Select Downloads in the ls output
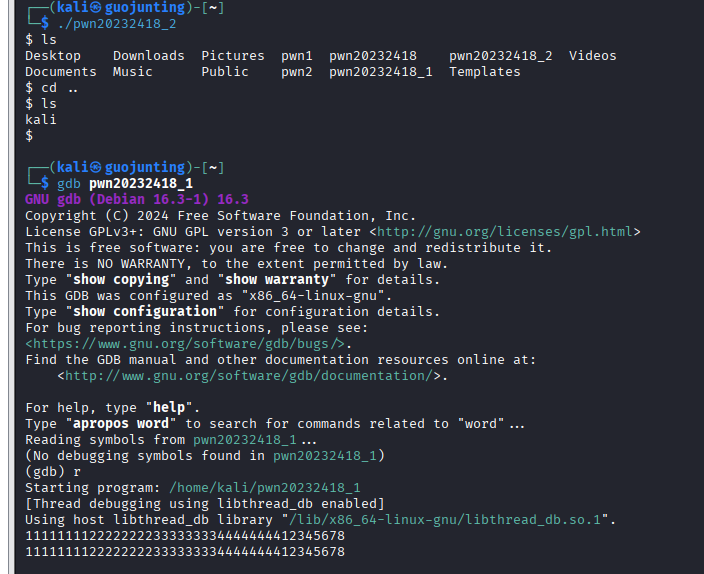This screenshot has height=574, width=704. [149, 56]
